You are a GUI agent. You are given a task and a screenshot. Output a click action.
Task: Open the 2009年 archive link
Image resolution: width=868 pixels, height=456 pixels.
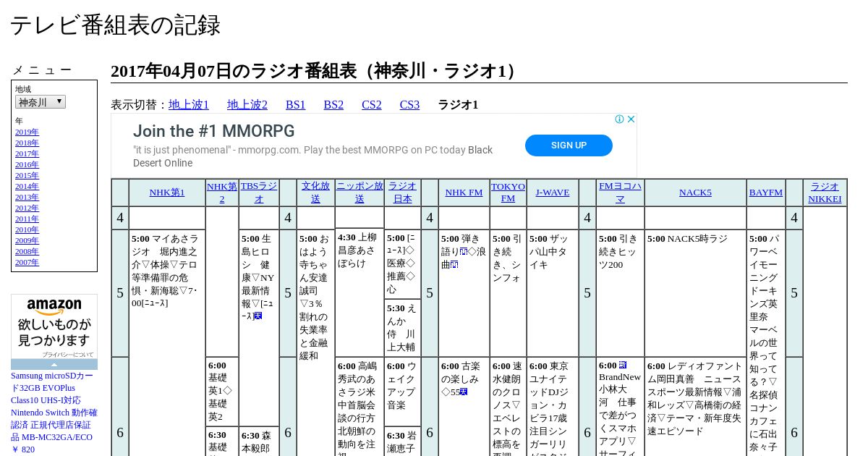pos(27,240)
